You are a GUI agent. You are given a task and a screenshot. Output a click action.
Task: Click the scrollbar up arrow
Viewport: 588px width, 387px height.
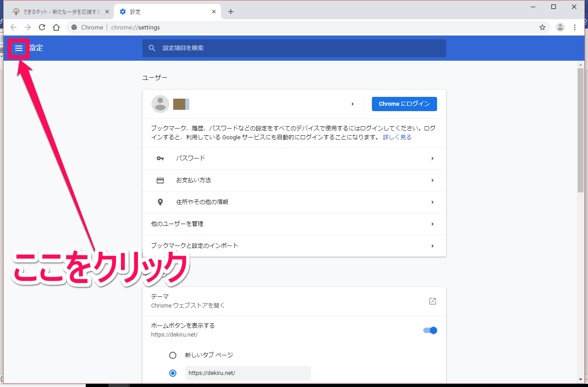click(x=580, y=65)
